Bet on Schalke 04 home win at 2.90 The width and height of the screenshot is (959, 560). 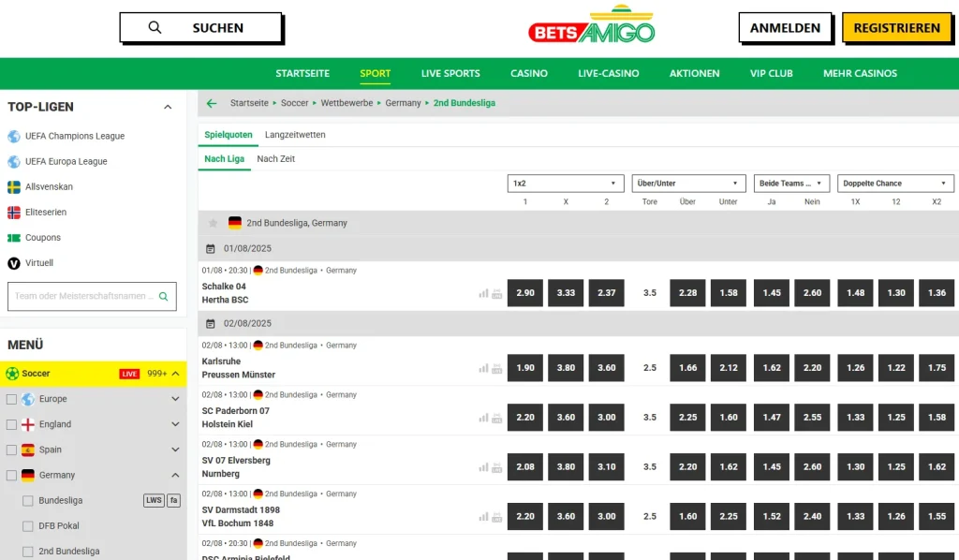click(524, 293)
